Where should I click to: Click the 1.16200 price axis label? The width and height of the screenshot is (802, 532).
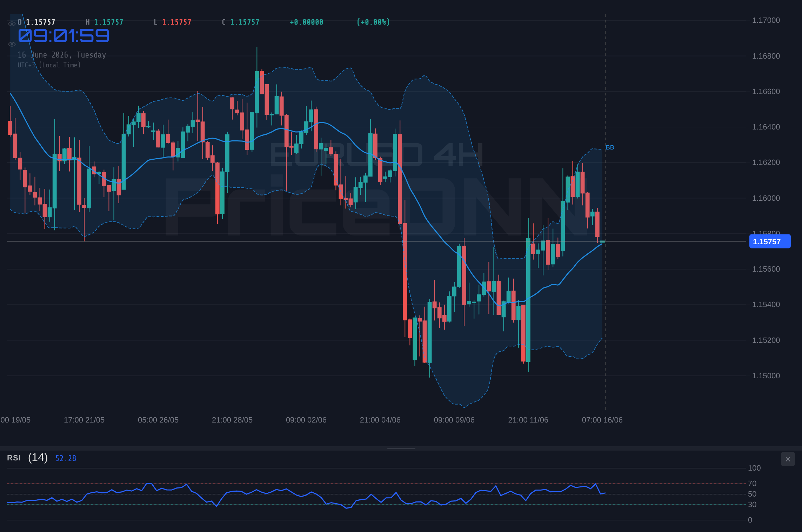pyautogui.click(x=766, y=162)
